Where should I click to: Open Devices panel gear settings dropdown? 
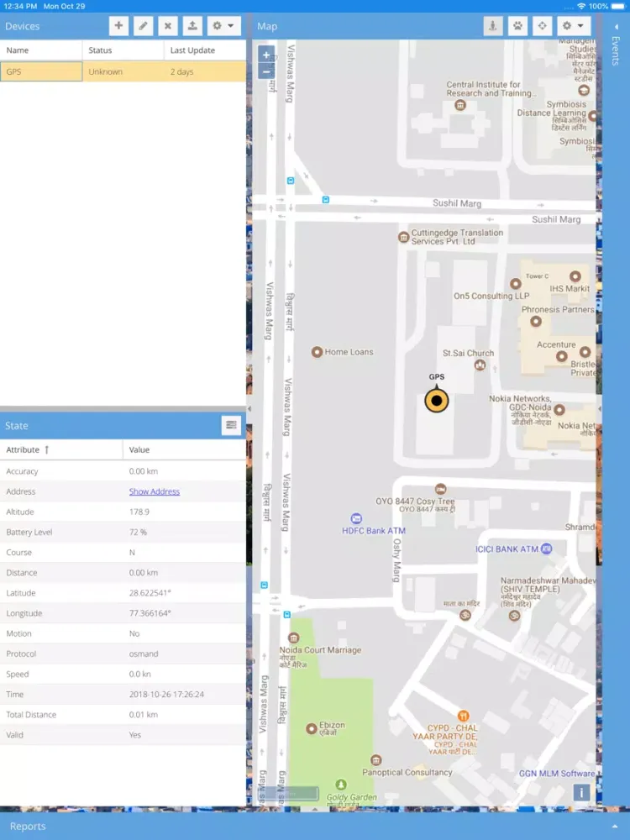(x=223, y=26)
